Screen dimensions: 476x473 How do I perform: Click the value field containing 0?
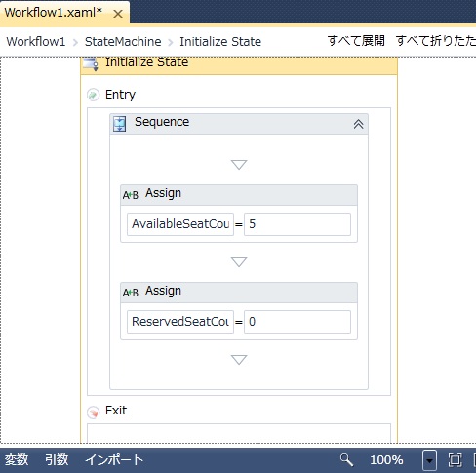tap(297, 322)
